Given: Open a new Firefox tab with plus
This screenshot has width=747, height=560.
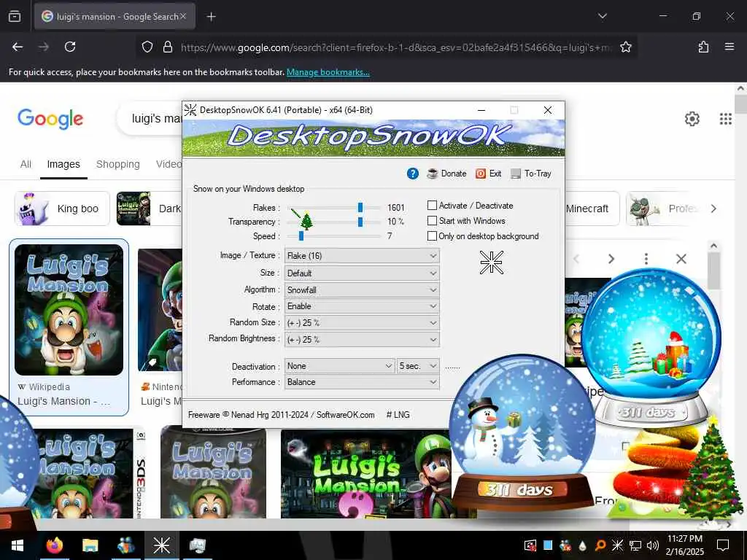Looking at the screenshot, I should click(x=211, y=17).
